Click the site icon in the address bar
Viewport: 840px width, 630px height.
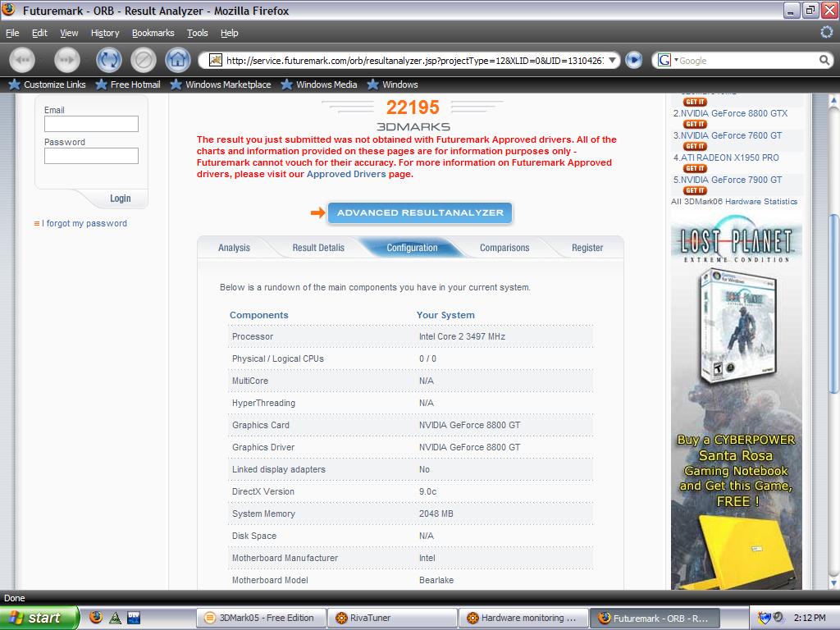[216, 60]
